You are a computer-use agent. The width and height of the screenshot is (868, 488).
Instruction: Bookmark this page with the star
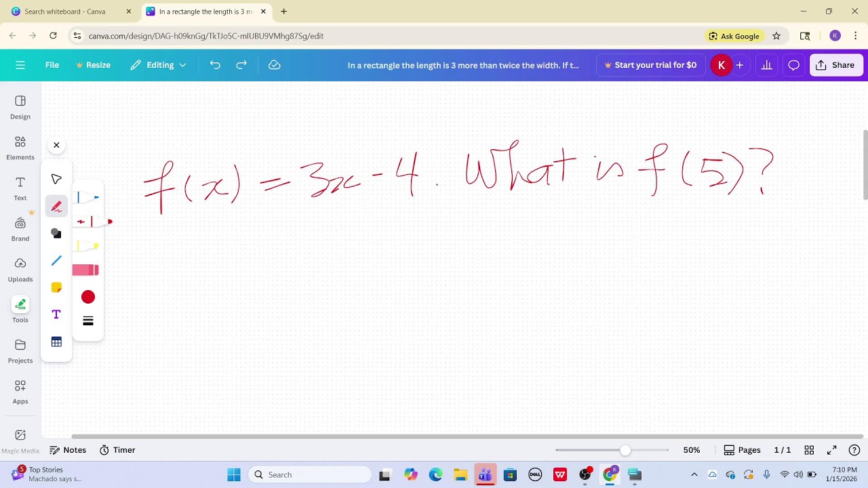[x=776, y=36]
